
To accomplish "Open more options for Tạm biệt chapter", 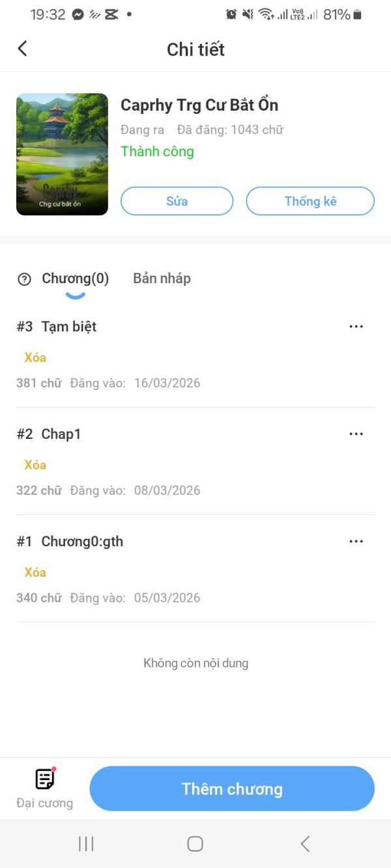I will tap(356, 326).
